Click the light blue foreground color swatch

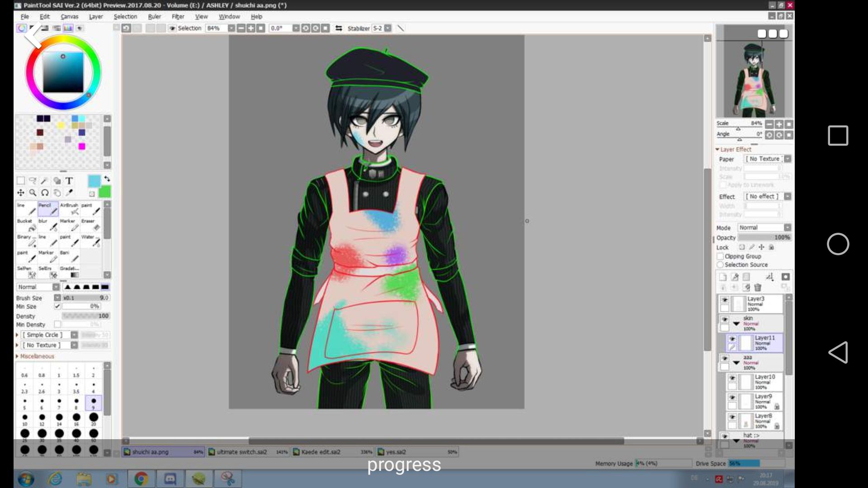click(x=94, y=181)
